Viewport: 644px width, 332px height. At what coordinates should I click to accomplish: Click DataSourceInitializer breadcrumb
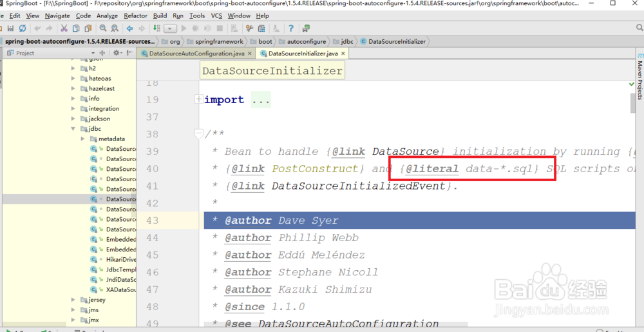[397, 41]
